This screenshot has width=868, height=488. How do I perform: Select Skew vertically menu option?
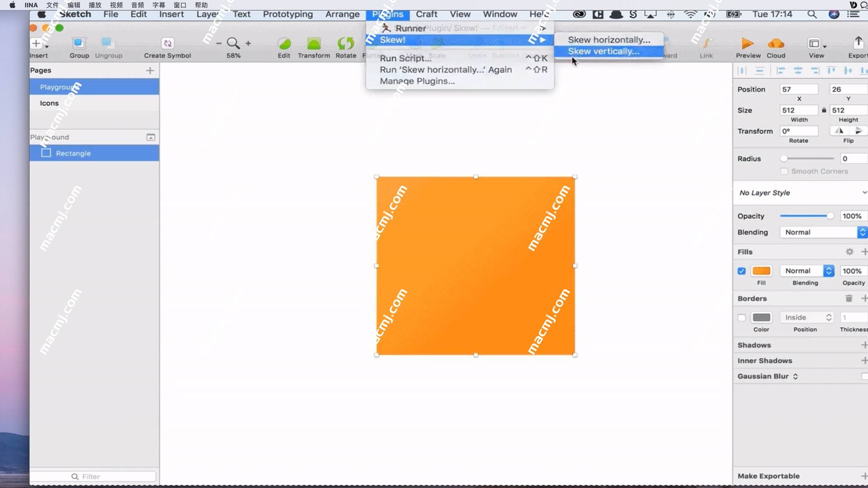pos(604,51)
